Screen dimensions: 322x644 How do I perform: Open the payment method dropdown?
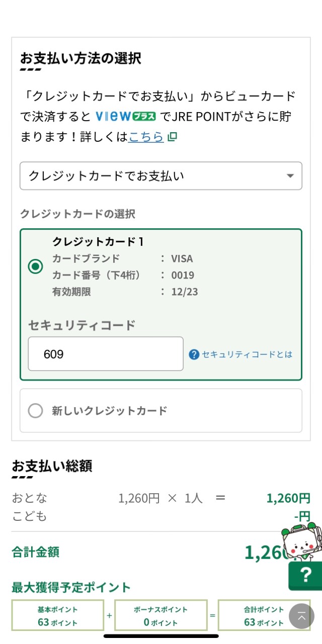[x=161, y=176]
